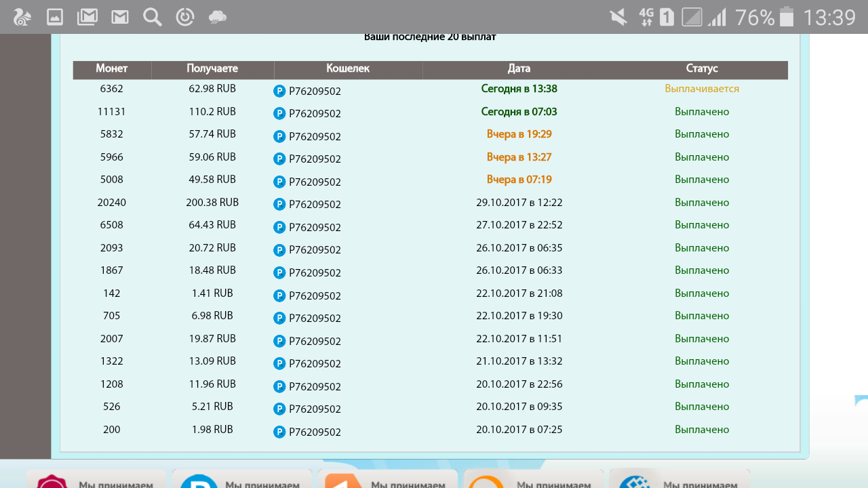The width and height of the screenshot is (868, 488).
Task: Tap the weather cloud notification icon
Action: pos(218,17)
